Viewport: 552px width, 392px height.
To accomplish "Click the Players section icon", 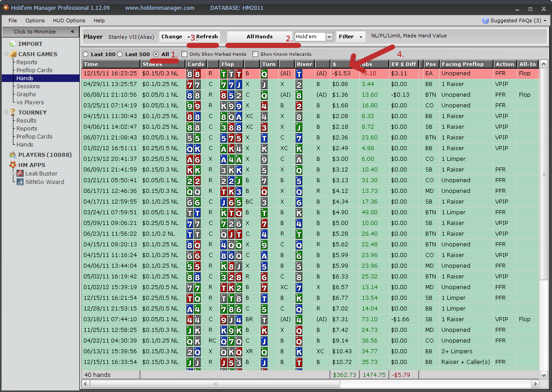I will pos(12,155).
